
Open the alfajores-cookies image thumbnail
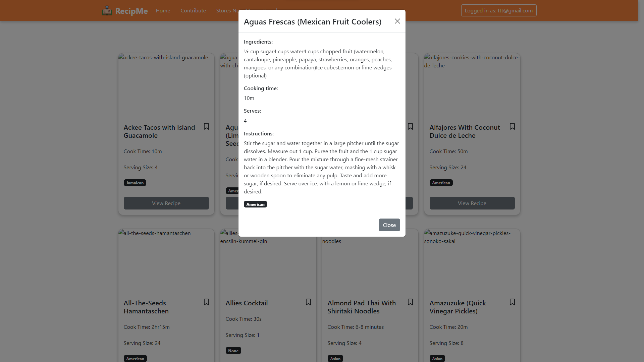point(472,85)
